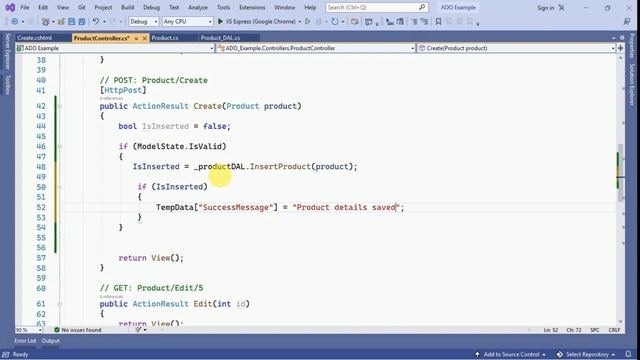640x360 pixels.
Task: Click Select Repository button
Action: point(586,354)
